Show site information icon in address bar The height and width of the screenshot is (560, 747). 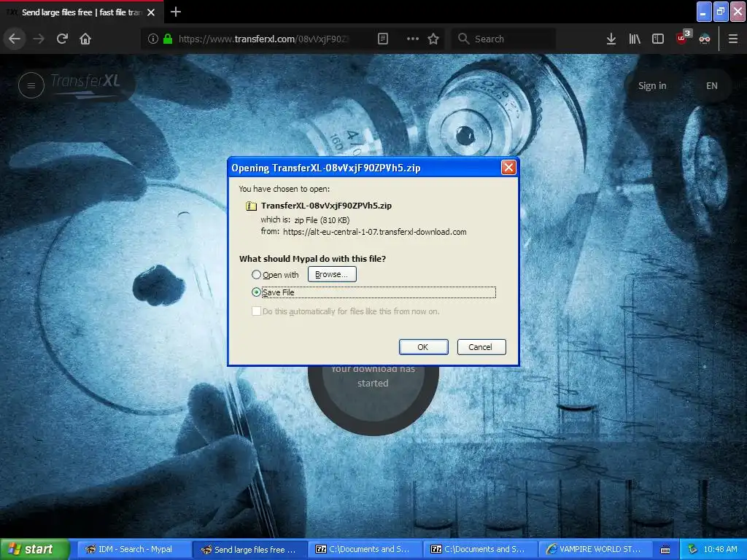point(153,39)
